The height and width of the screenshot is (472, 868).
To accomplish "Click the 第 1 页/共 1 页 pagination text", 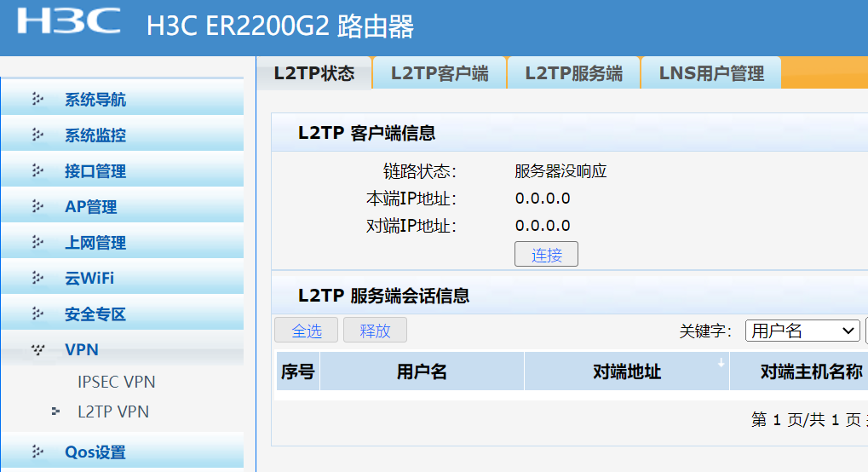I will click(x=806, y=419).
